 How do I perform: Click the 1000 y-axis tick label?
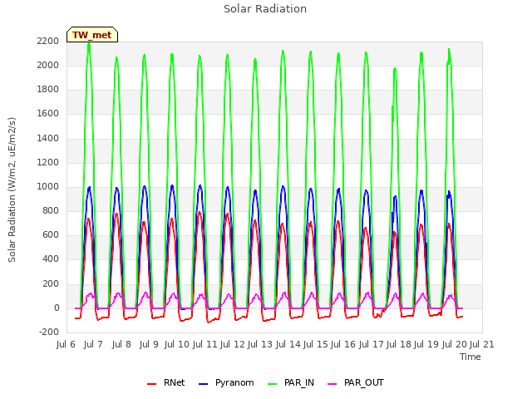[48, 186]
